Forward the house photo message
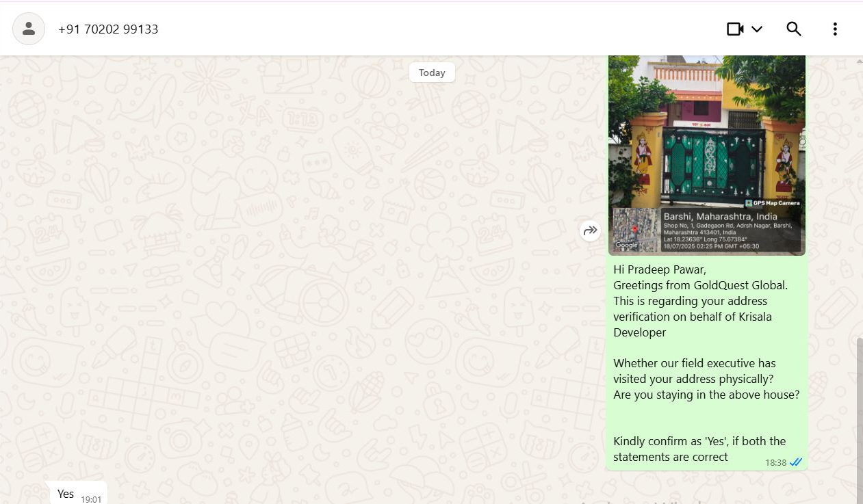The image size is (863, 504). (590, 231)
